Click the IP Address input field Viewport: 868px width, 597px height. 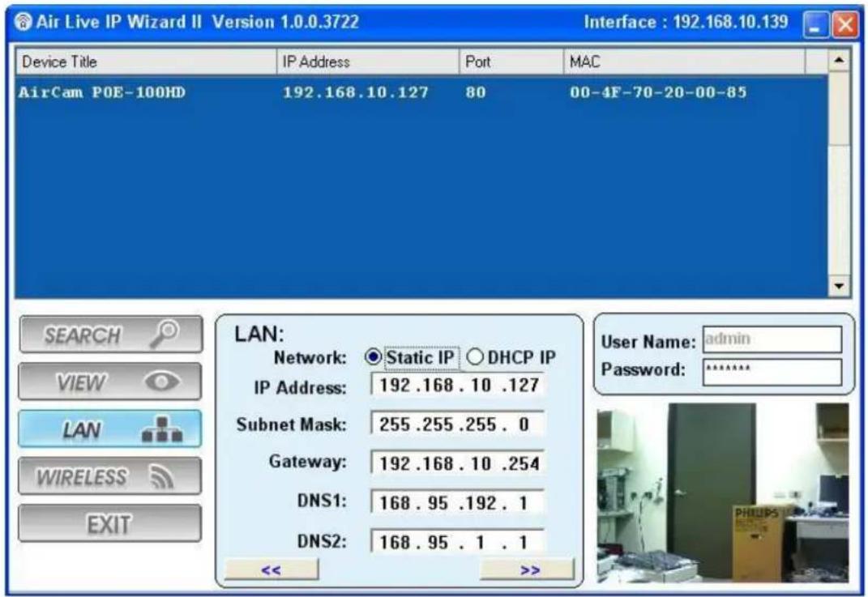pos(457,385)
